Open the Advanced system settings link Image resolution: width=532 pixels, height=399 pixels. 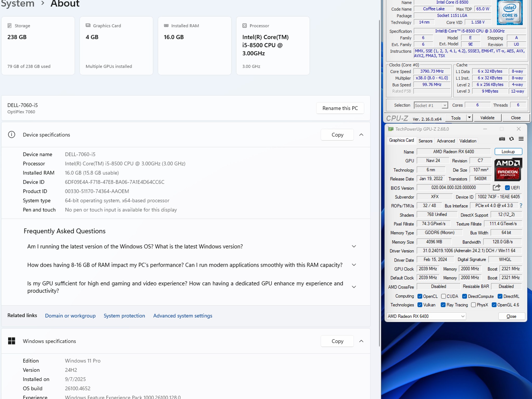point(183,316)
